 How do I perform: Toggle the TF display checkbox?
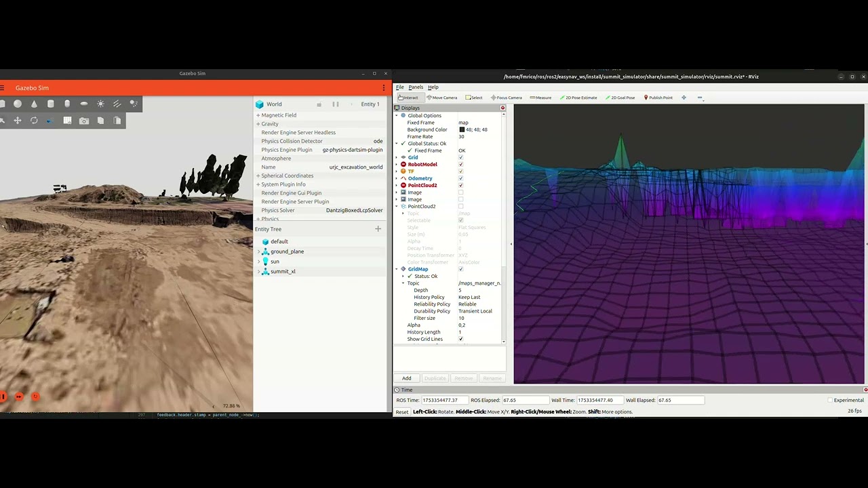pos(461,171)
